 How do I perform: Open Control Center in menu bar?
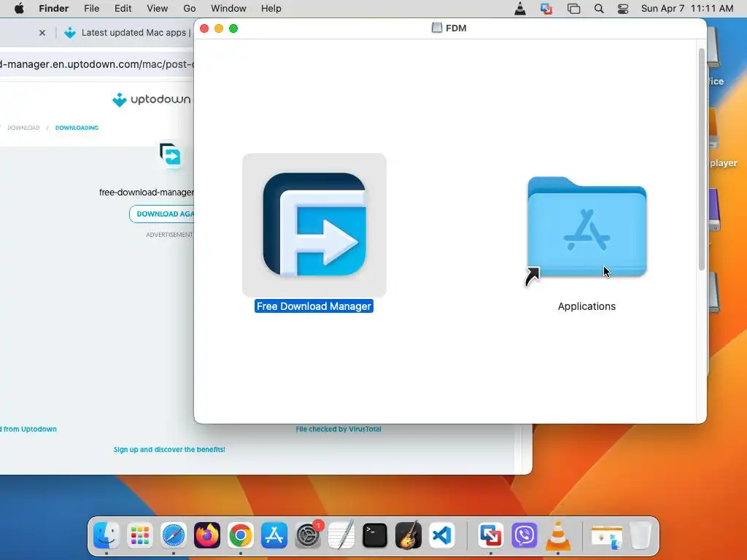tap(623, 9)
